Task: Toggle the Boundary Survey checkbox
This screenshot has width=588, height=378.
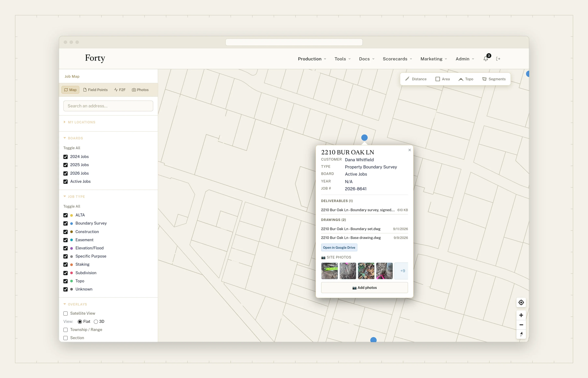Action: 66,223
